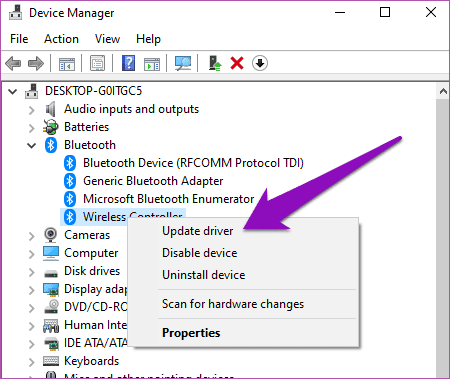Select the Disk drives label
The width and height of the screenshot is (450, 379).
[x=92, y=271]
